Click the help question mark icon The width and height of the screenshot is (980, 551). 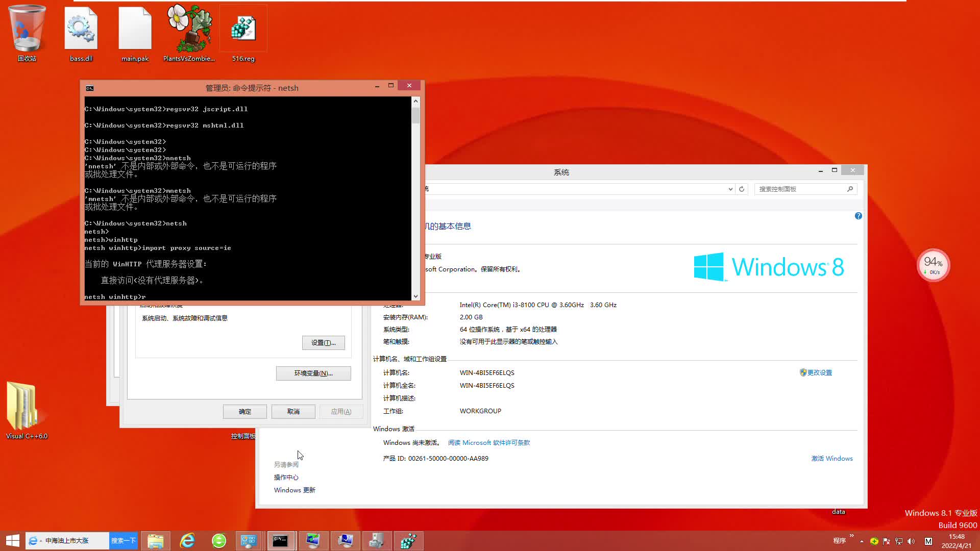pos(859,216)
